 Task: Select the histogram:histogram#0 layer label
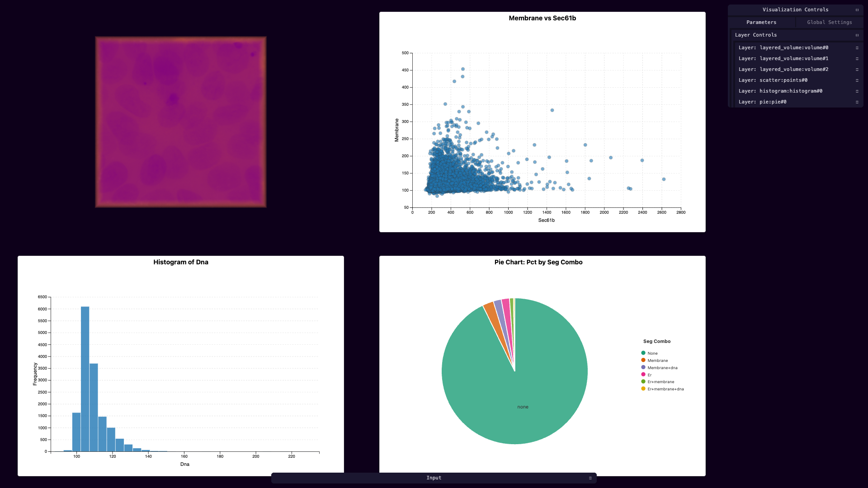[x=780, y=91]
